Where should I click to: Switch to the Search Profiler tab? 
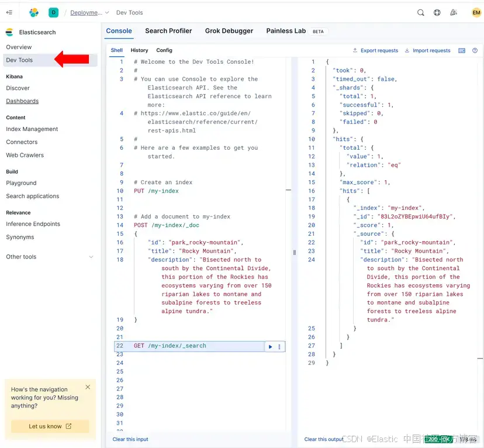[x=168, y=31]
